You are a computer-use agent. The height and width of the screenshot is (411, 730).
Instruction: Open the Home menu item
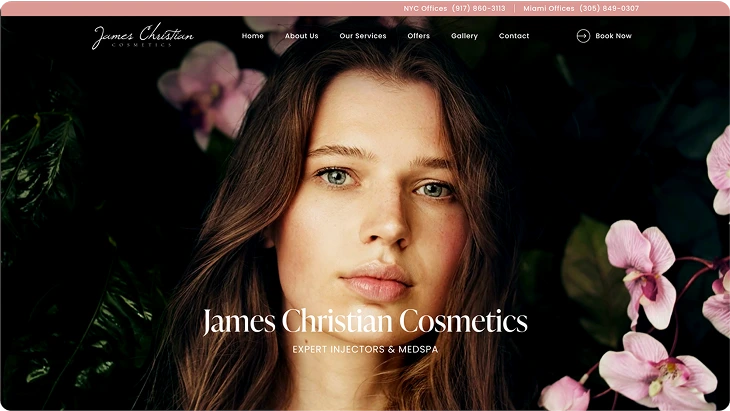(253, 36)
